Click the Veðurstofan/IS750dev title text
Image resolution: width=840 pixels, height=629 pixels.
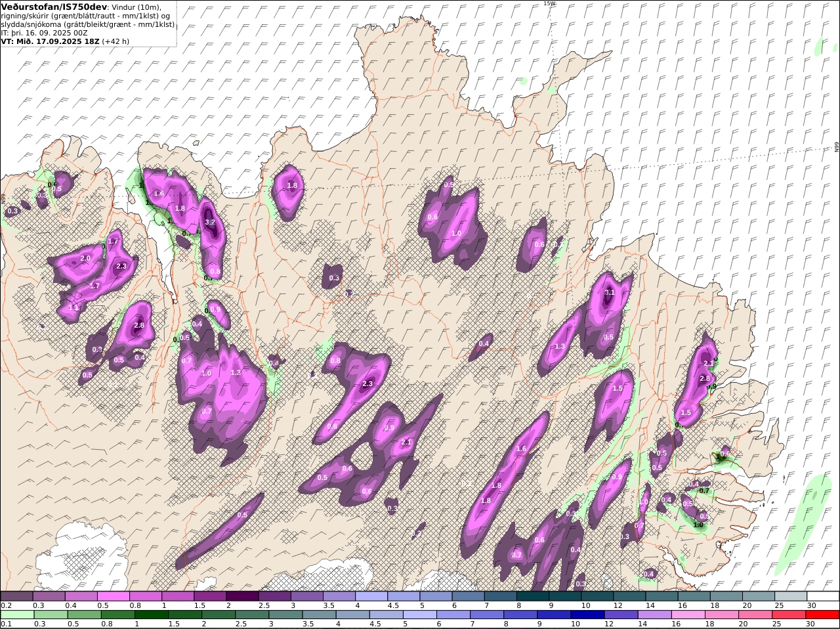(52, 7)
